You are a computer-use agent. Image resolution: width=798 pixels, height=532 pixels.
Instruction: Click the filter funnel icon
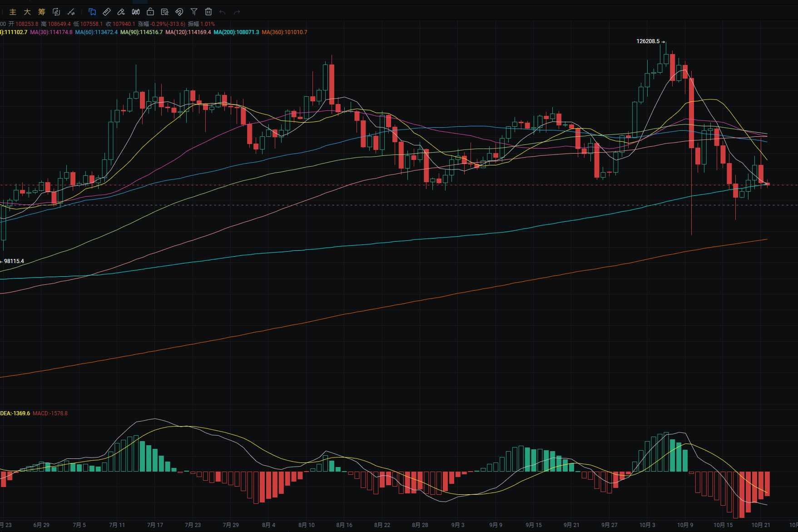coord(194,12)
